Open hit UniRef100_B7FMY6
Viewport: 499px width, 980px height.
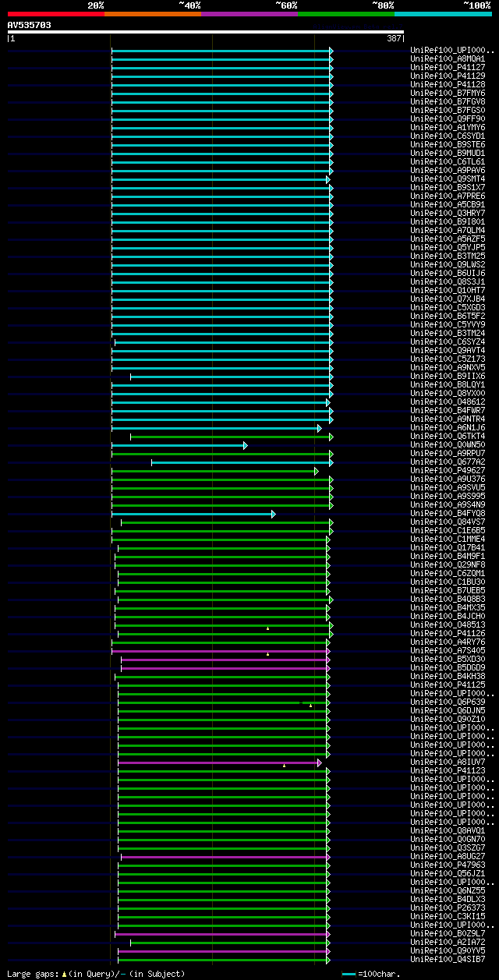click(448, 94)
